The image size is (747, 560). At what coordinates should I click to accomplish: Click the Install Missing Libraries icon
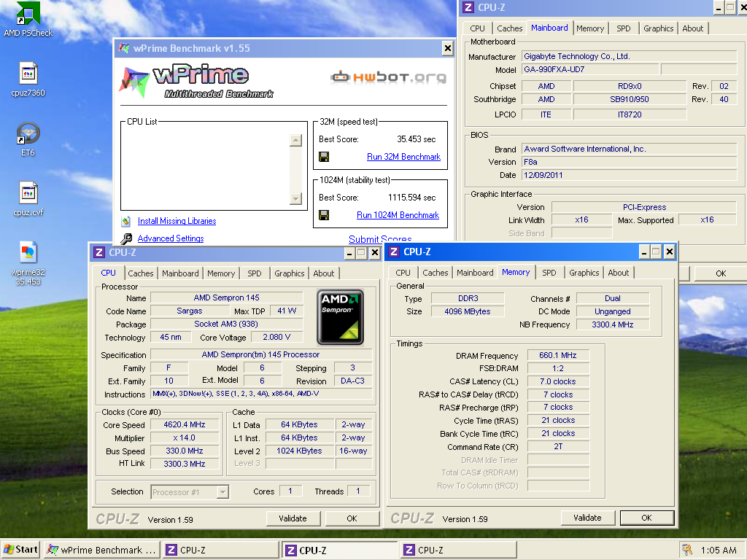(x=125, y=222)
